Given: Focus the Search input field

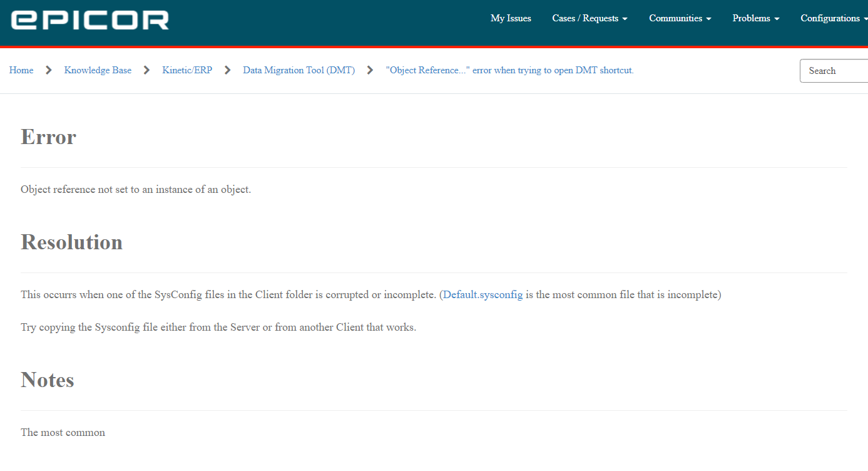Looking at the screenshot, I should tap(834, 71).
